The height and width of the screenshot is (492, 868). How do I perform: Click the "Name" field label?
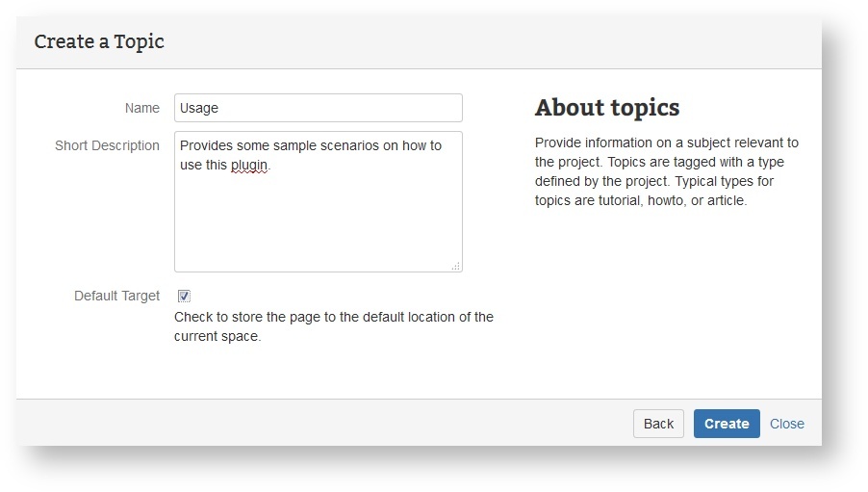pos(142,108)
